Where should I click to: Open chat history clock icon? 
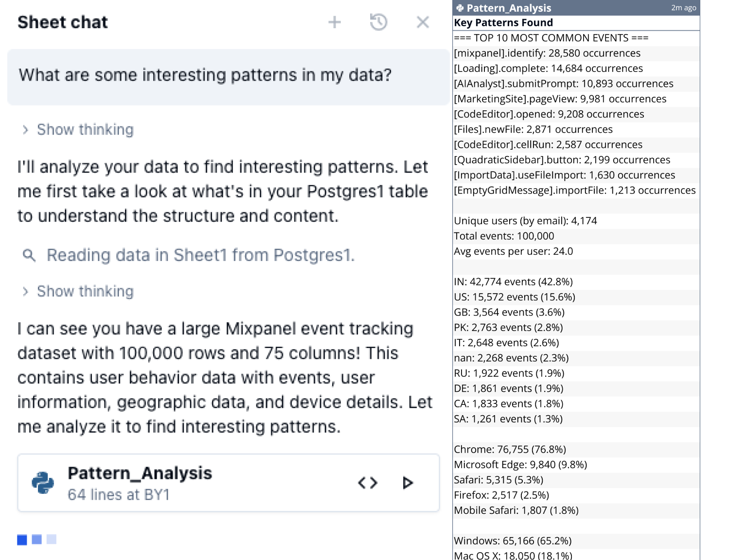(x=378, y=22)
